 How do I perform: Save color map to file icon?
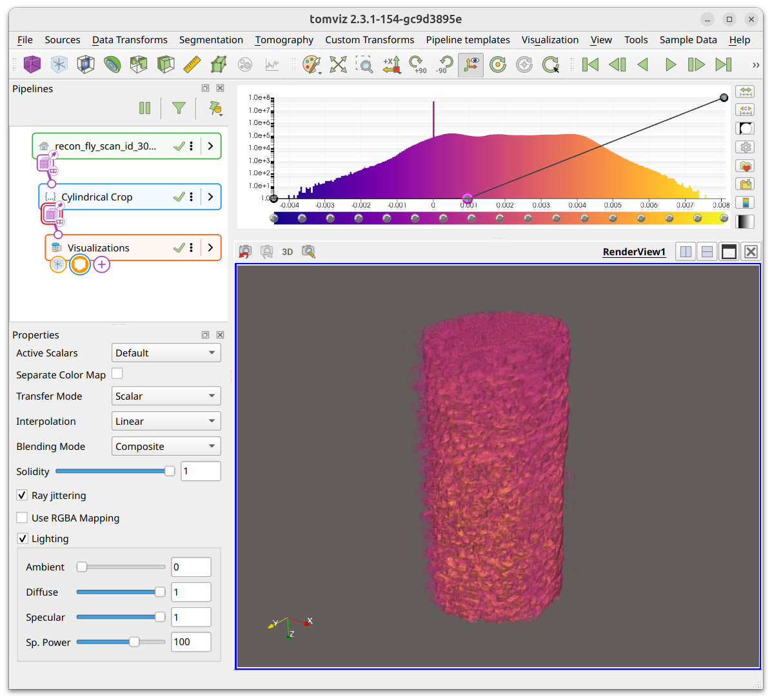pos(746,184)
